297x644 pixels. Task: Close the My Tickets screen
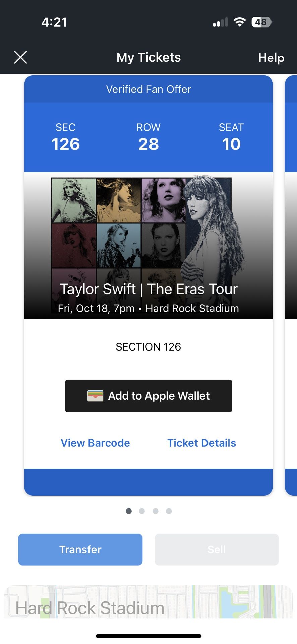pyautogui.click(x=20, y=57)
